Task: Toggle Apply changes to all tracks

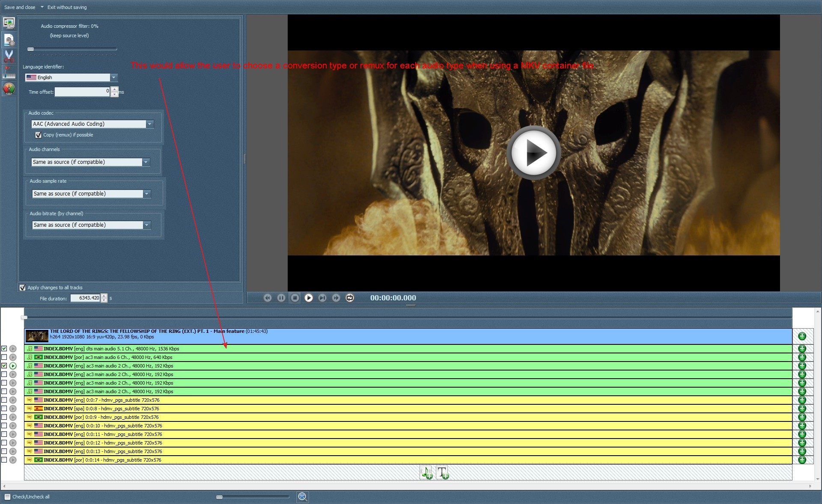Action: pyautogui.click(x=23, y=288)
